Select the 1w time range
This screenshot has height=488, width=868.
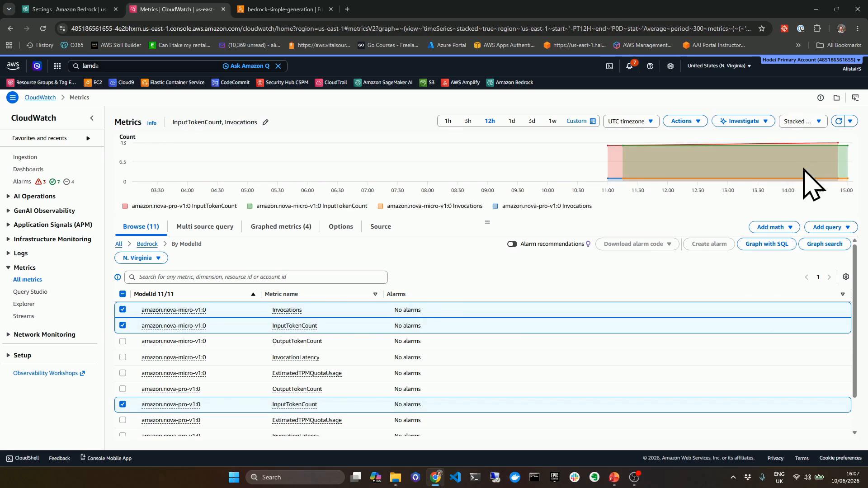(x=552, y=121)
